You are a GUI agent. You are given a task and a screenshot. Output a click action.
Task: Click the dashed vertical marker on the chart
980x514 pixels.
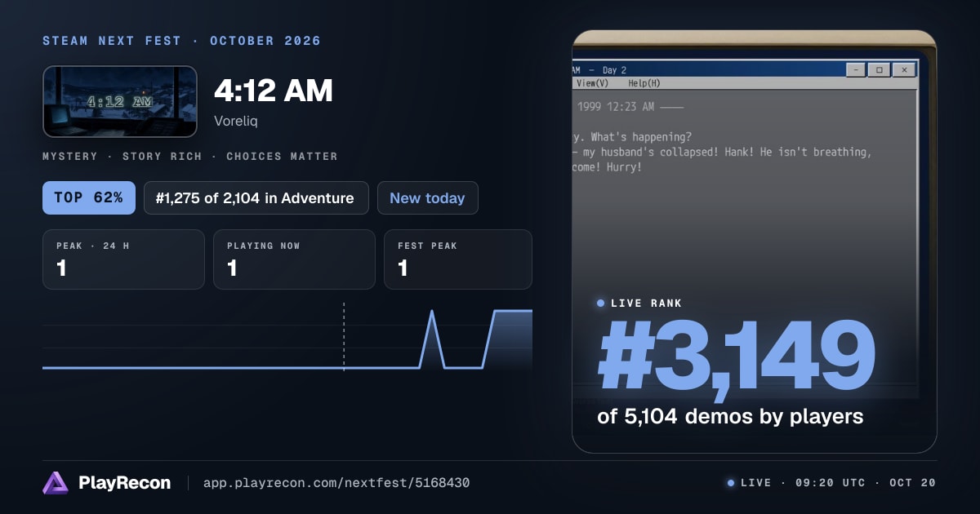(344, 336)
